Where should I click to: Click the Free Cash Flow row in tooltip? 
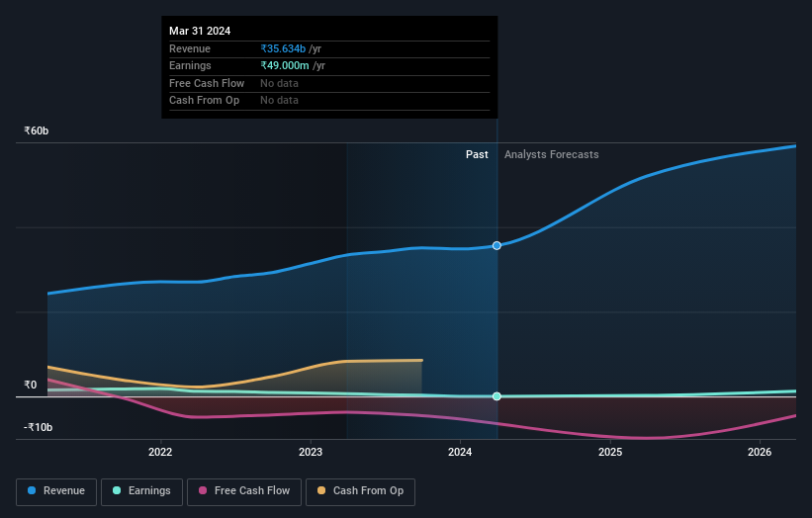coord(329,83)
